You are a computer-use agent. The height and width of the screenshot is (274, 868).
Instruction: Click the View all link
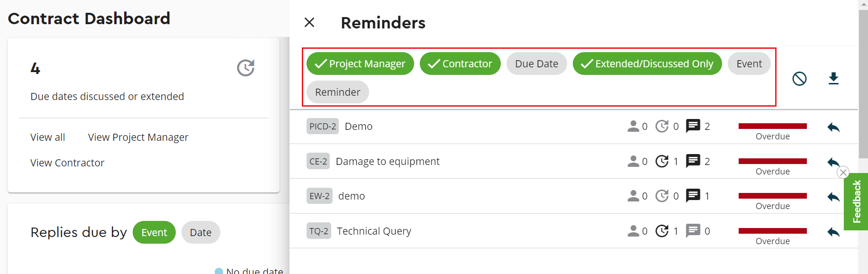(47, 137)
